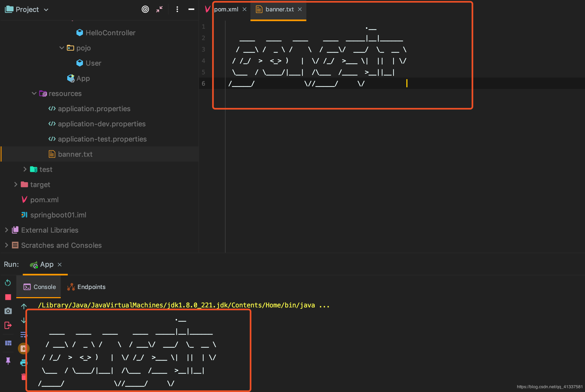Stop the running App process
The height and width of the screenshot is (392, 585).
8,297
